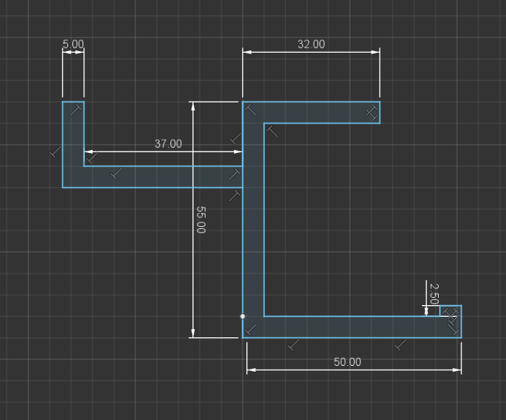Click the top edge line under 32.00
This screenshot has height=420, width=506.
tap(311, 102)
